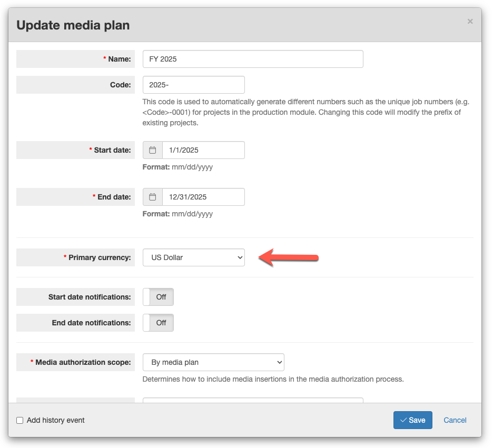Open the End date calendar picker icon
This screenshot has height=448, width=493.
point(153,197)
